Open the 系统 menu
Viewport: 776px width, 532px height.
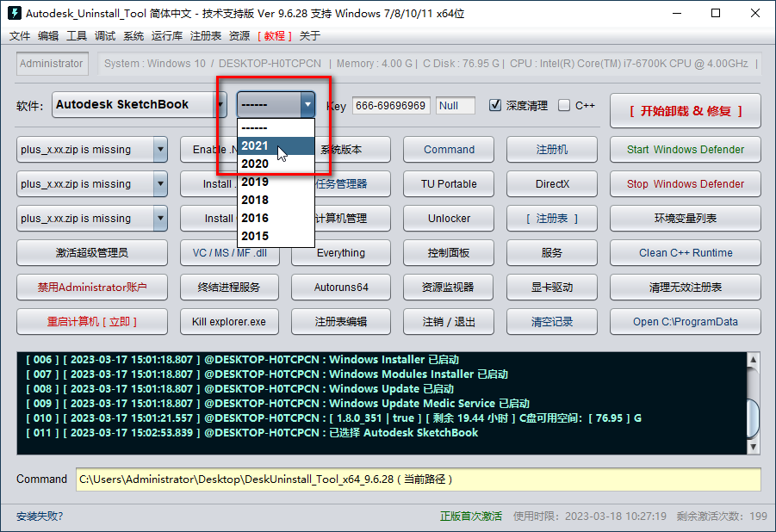pos(133,36)
